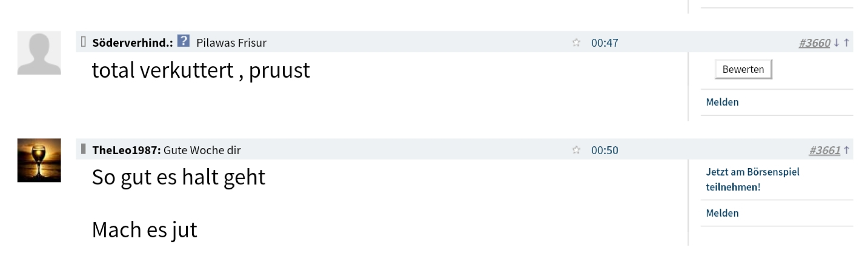Image resolution: width=868 pixels, height=270 pixels.
Task: Click the blue question mark icon before Pilawas Frisur
Action: 184,42
